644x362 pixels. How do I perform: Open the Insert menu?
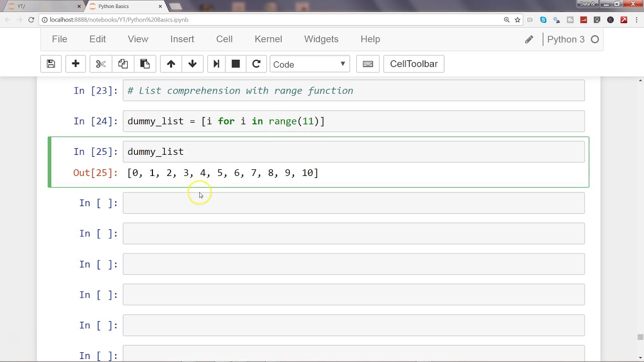[x=182, y=39]
